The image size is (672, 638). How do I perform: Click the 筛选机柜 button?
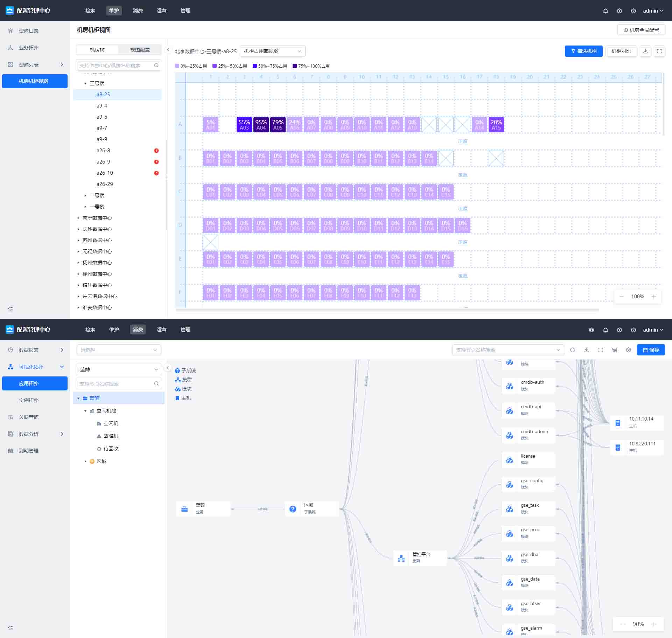click(x=583, y=51)
